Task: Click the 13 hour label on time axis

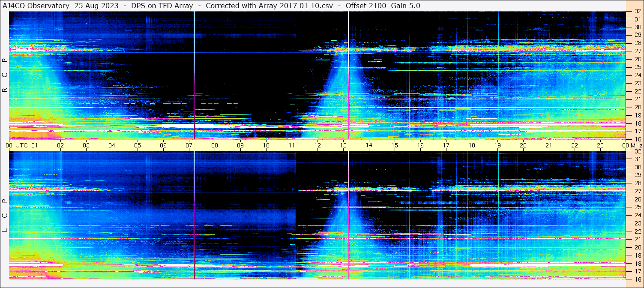Action: (343, 145)
